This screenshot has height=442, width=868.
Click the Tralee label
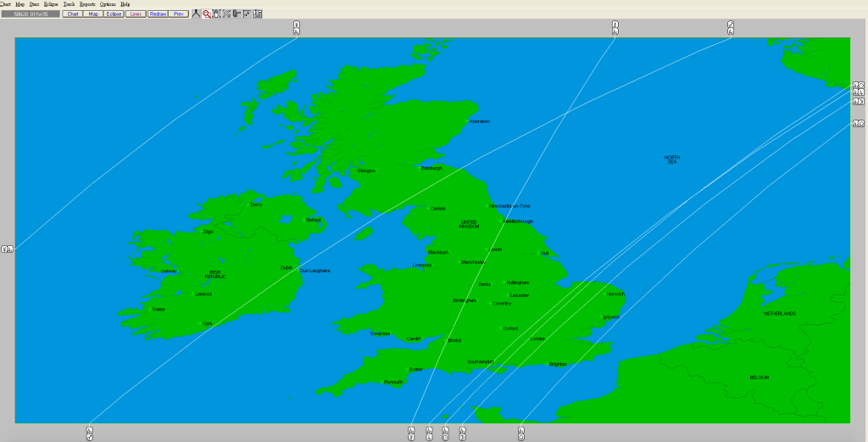pyautogui.click(x=159, y=310)
